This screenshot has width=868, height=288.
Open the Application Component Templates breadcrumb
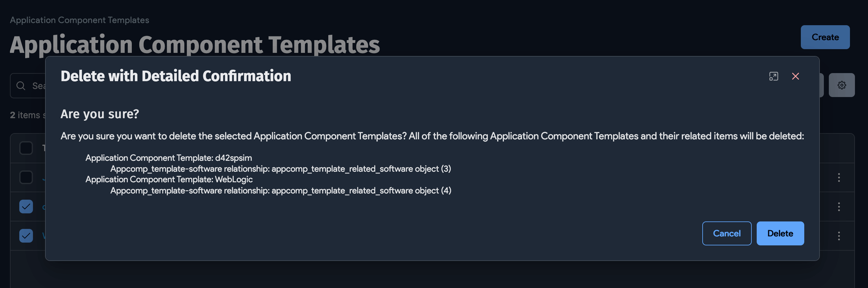coord(79,20)
